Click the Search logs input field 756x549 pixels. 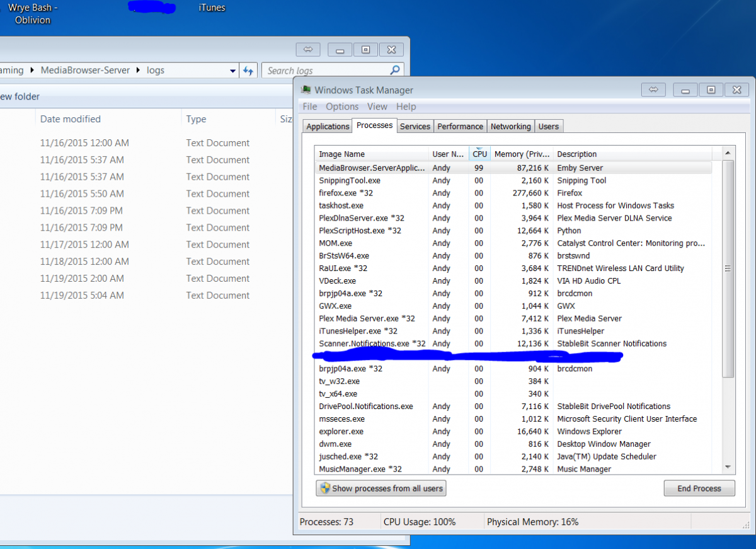tap(324, 71)
